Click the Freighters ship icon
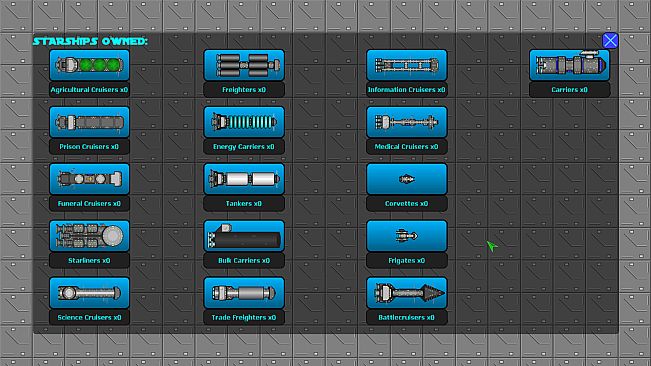Screen dimensions: 651x366 click(244, 65)
